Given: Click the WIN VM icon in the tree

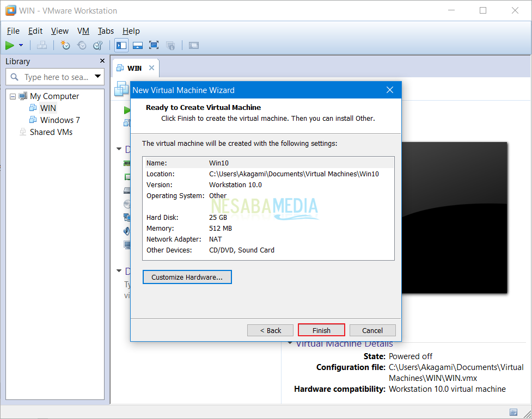Looking at the screenshot, I should (33, 108).
